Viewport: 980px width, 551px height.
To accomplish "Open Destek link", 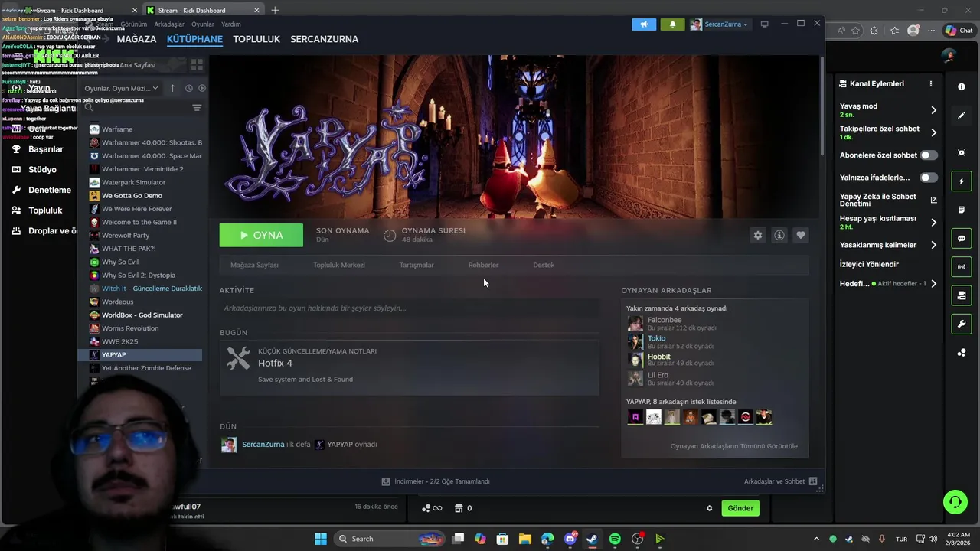I will (544, 265).
